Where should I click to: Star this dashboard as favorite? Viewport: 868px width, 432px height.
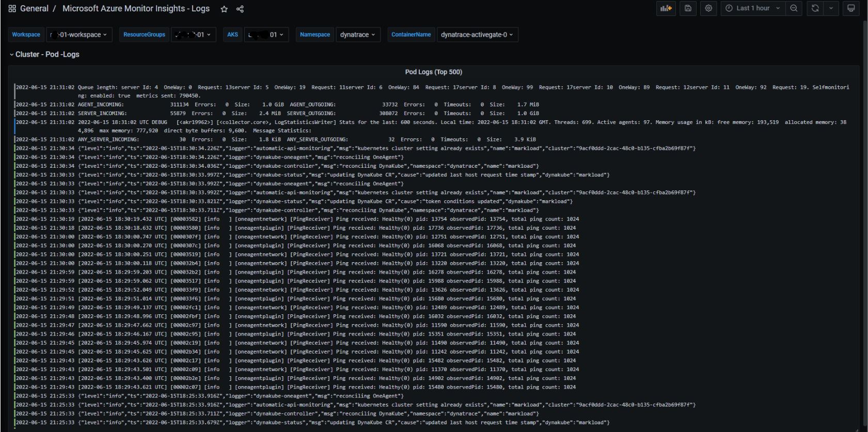point(224,9)
